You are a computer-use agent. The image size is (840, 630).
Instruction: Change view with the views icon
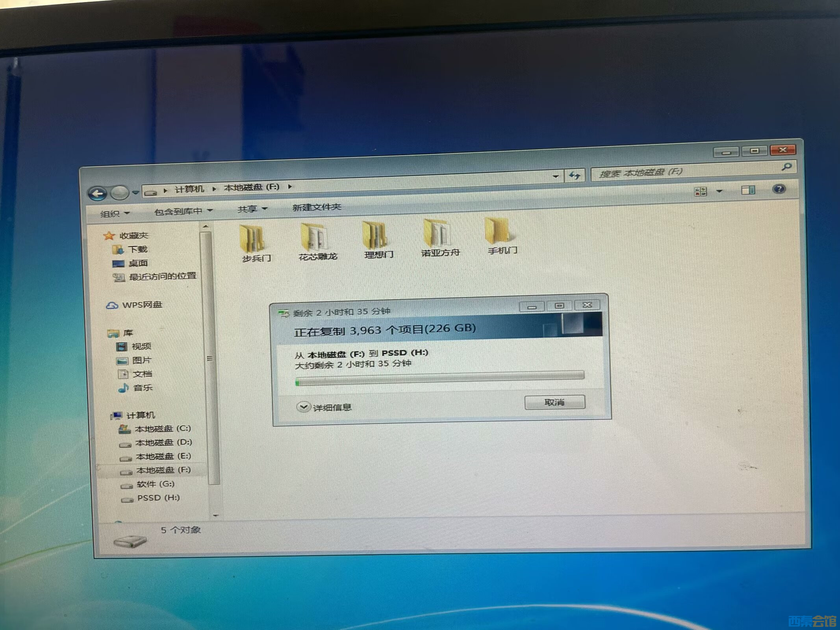(x=701, y=191)
